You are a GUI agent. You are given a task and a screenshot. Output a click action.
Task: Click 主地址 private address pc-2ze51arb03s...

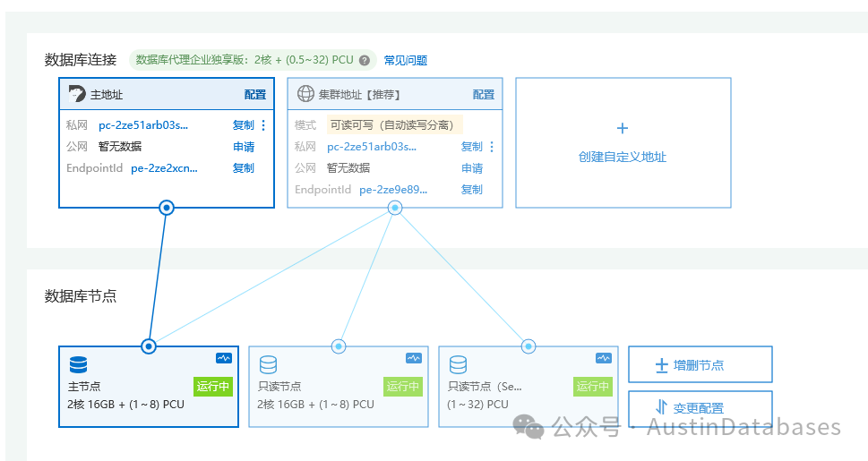point(143,125)
